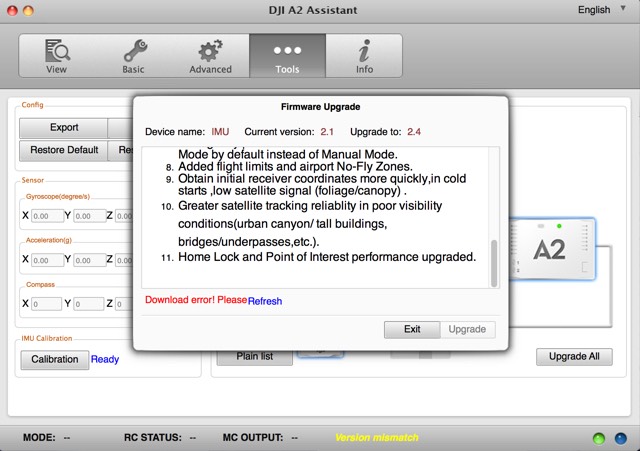This screenshot has height=451, width=640.
Task: Click release note 9 about receiver coordinates
Action: pos(316,184)
